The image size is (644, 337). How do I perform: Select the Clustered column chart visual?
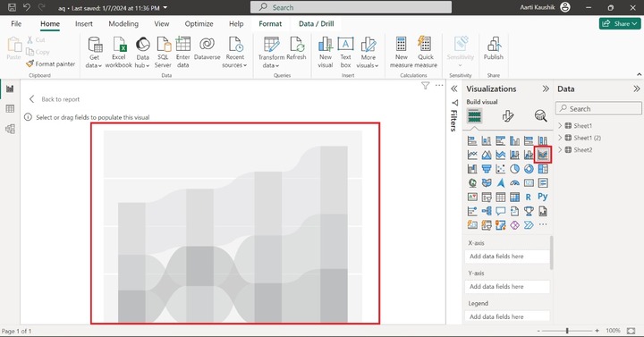514,141
